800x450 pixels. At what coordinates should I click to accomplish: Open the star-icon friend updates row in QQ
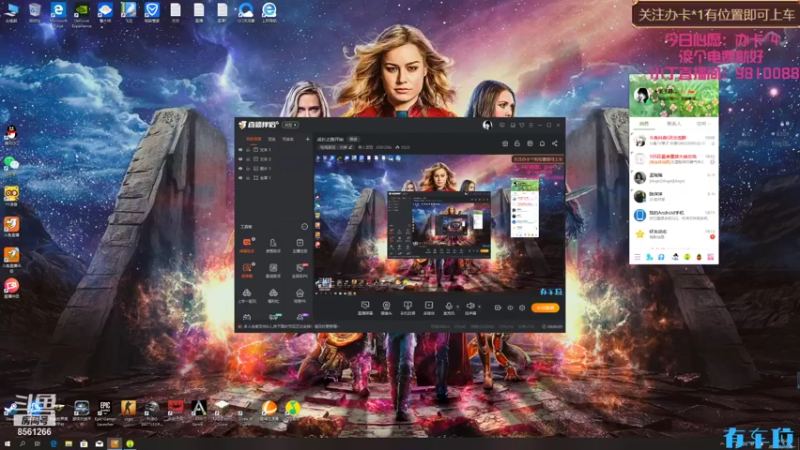click(673, 234)
